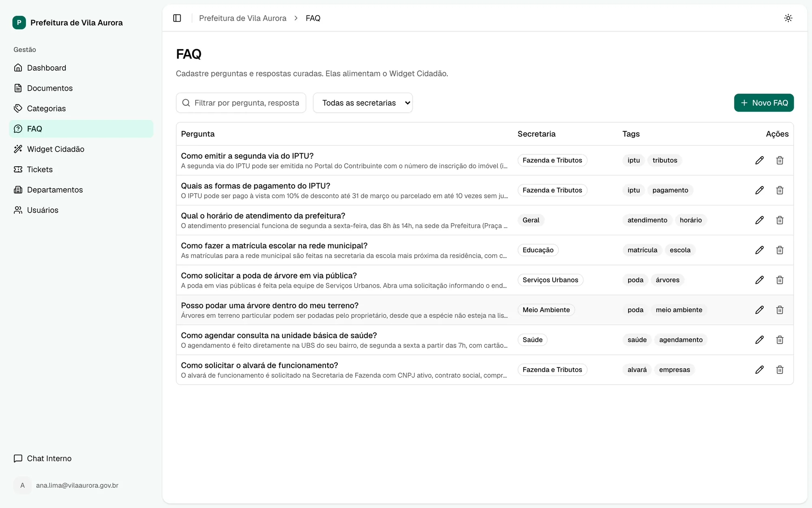The width and height of the screenshot is (812, 508).
Task: Delete the 'Quais as formas de pagamento do IPTU?' row
Action: (780, 190)
